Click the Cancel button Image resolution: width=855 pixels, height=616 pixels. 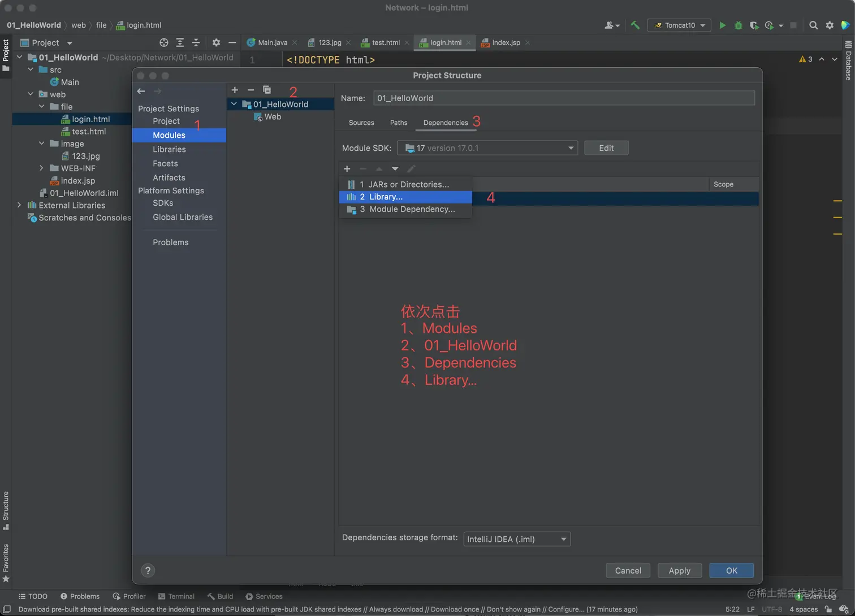[628, 570]
